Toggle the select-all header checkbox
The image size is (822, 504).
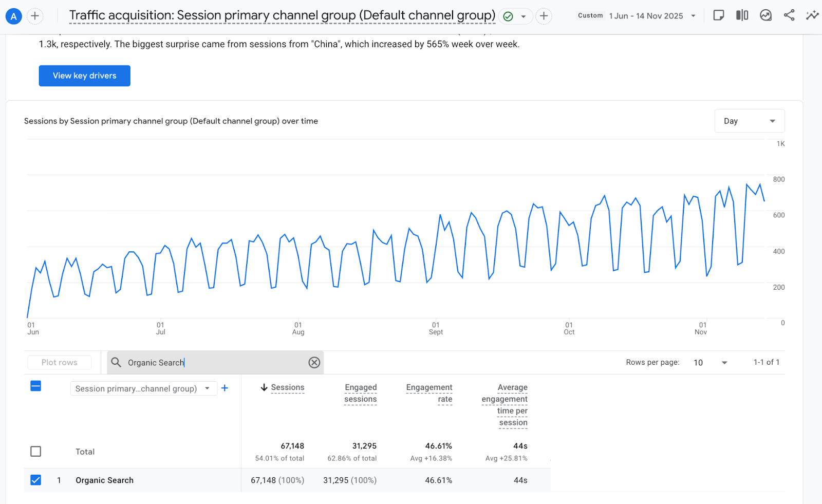pyautogui.click(x=35, y=386)
